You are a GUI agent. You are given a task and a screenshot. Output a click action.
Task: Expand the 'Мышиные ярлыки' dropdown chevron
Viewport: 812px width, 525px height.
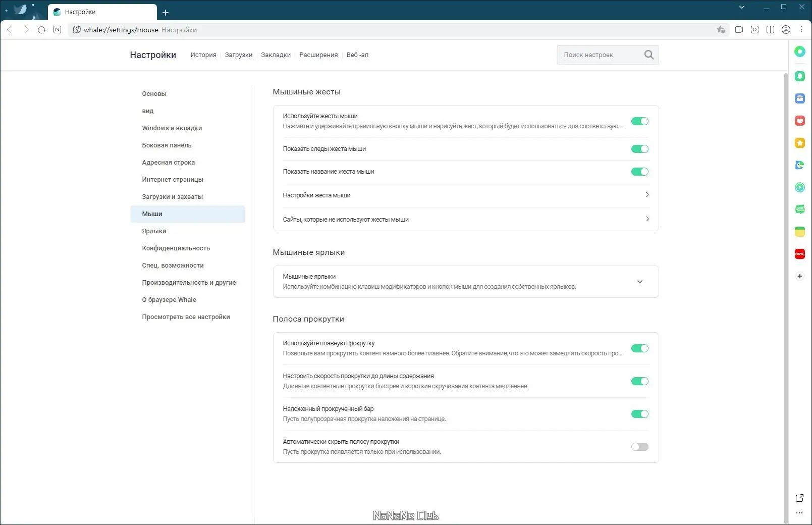point(639,282)
